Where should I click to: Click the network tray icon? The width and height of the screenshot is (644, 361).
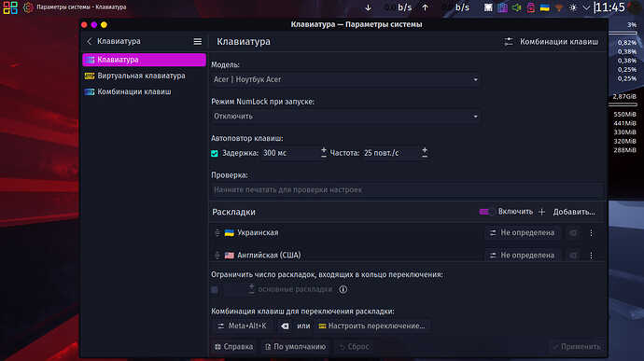[x=558, y=7]
